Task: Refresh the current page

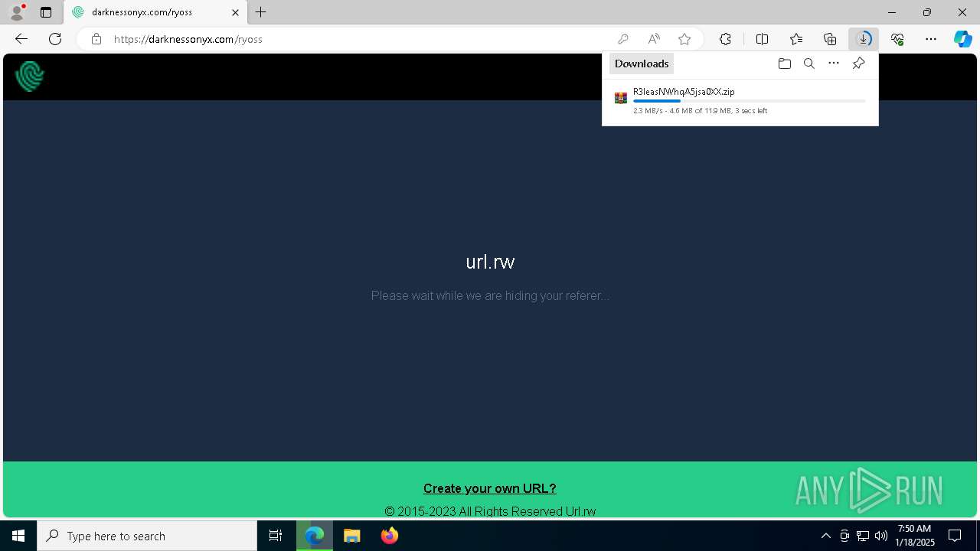Action: coord(55,39)
